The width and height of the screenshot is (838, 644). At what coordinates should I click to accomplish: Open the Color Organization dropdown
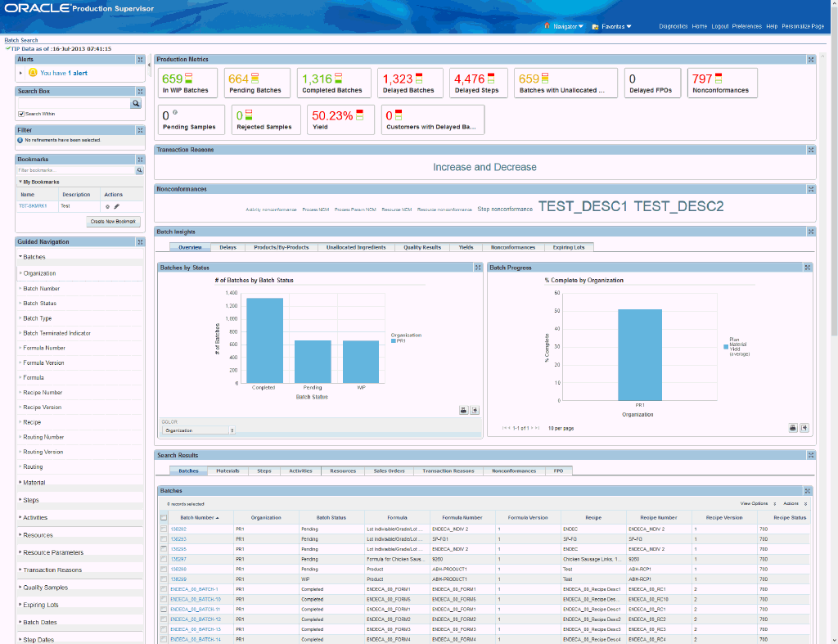(198, 430)
